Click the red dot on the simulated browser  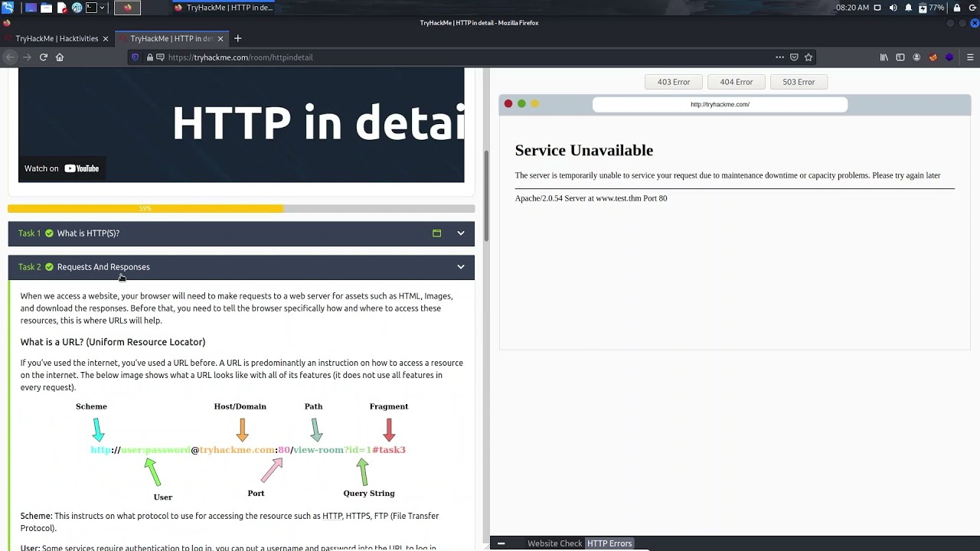tap(508, 104)
